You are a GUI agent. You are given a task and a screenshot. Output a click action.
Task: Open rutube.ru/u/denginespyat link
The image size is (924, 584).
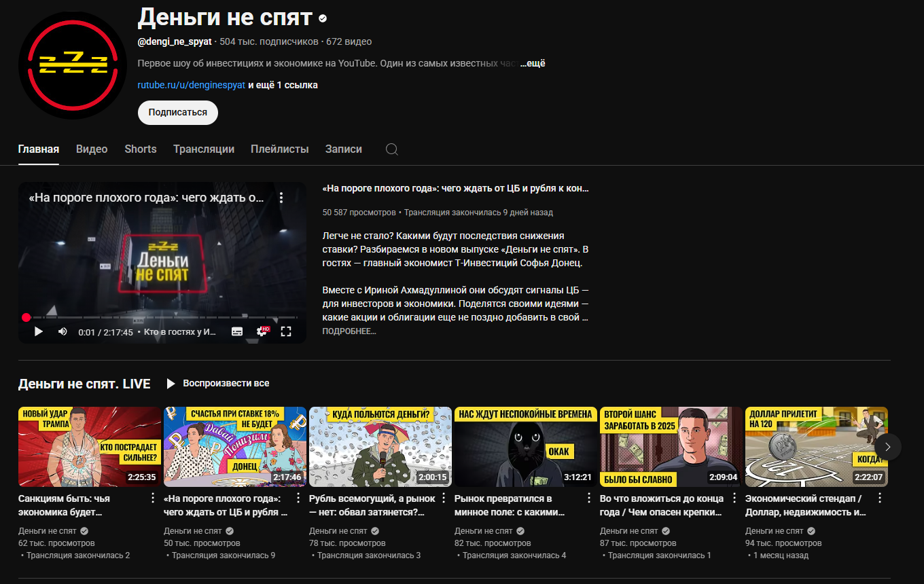(x=192, y=85)
